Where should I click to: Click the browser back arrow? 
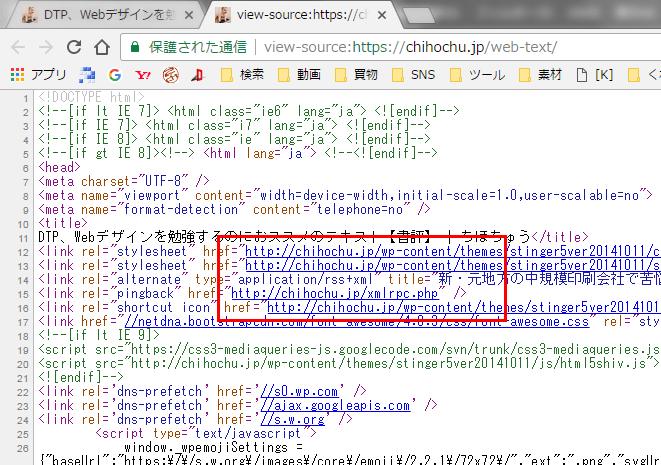(19, 47)
